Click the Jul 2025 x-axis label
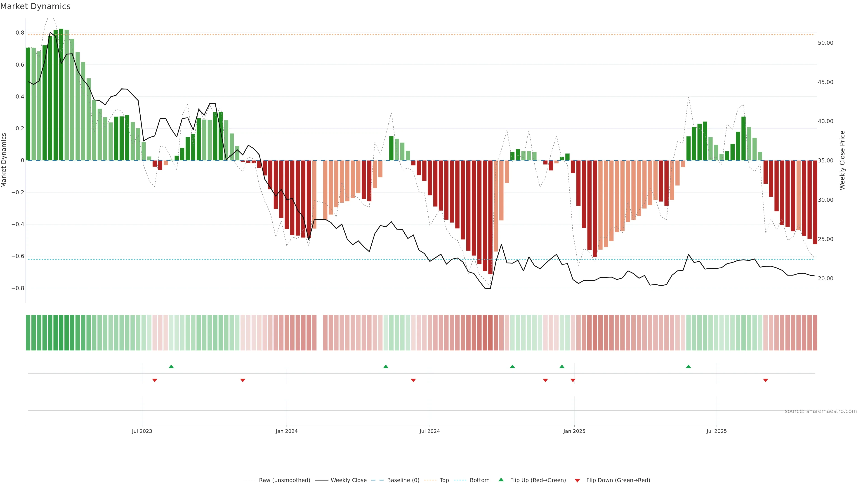The height and width of the screenshot is (488, 868). [x=716, y=431]
